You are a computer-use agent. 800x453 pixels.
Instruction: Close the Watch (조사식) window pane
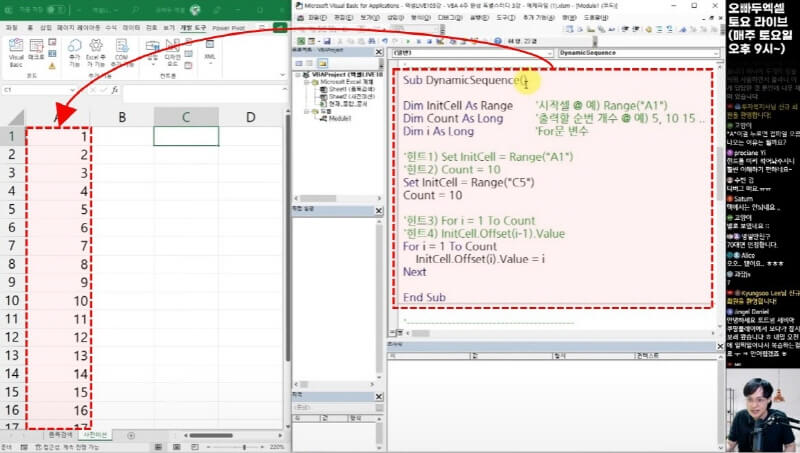point(720,346)
